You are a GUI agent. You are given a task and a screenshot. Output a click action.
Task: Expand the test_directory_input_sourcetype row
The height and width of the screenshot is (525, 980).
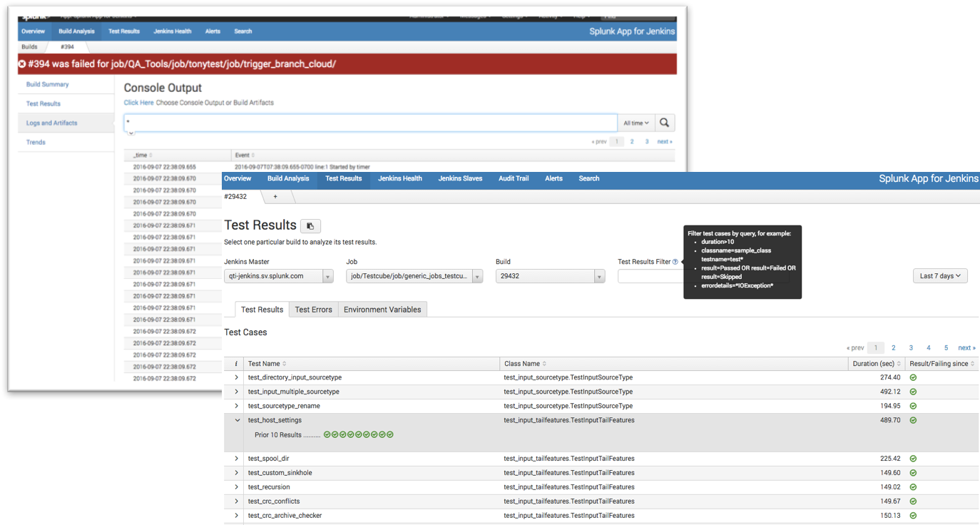(236, 377)
